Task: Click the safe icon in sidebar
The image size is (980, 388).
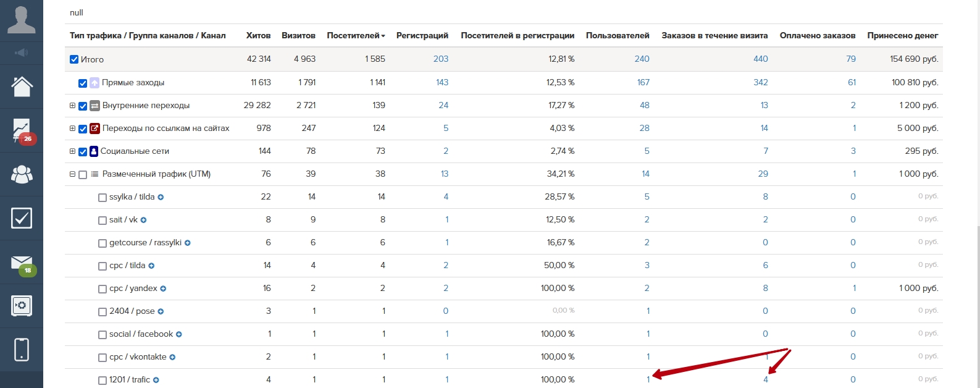Action: tap(21, 306)
